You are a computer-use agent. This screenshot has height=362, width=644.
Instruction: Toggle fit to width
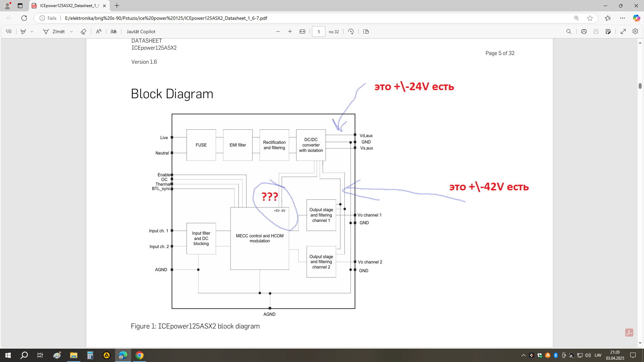[x=303, y=32]
